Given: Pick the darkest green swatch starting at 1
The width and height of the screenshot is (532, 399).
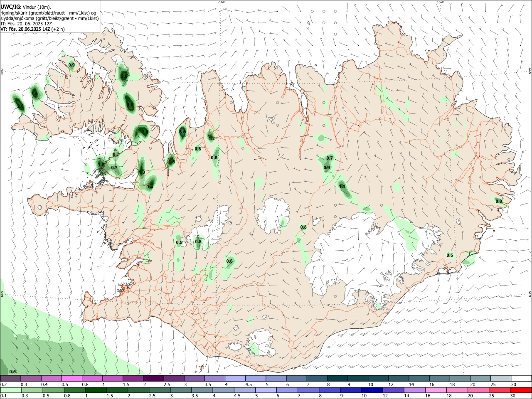Looking at the screenshot, I should pos(96,390).
